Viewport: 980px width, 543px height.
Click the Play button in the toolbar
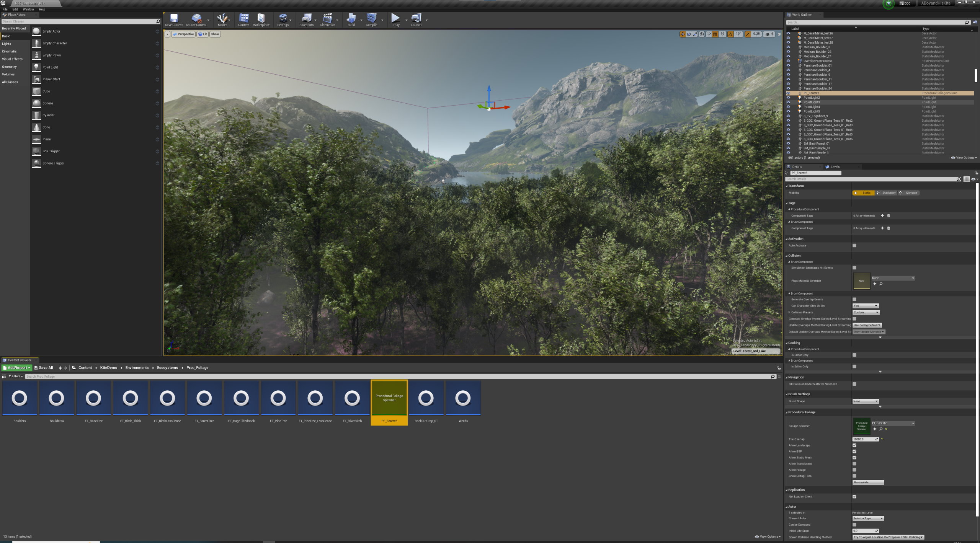point(396,18)
